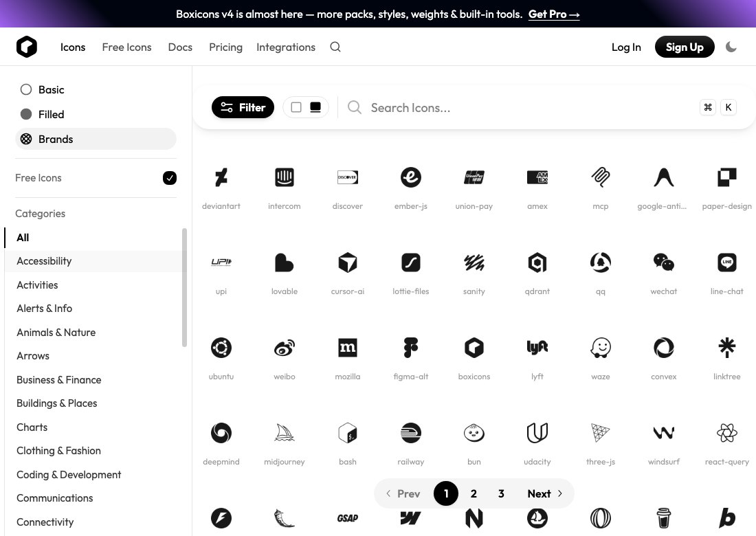Open the lovable heart icon
Screen dimensions: 756x536
(x=285, y=263)
